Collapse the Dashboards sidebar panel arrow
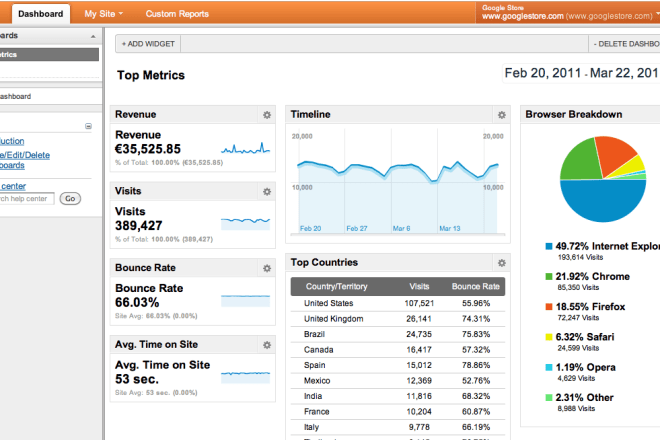This screenshot has height=440, width=660. tap(93, 37)
